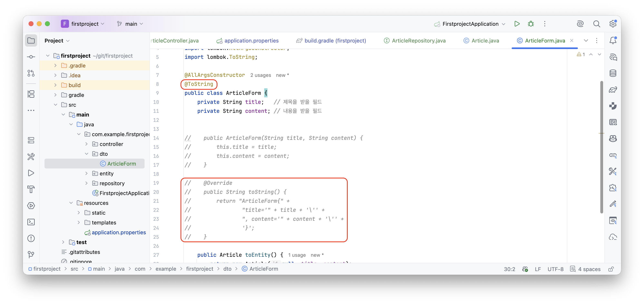Click the ArticleForm breadcrumb in navigation bar
Screen dimensions: 644x305
click(260, 269)
